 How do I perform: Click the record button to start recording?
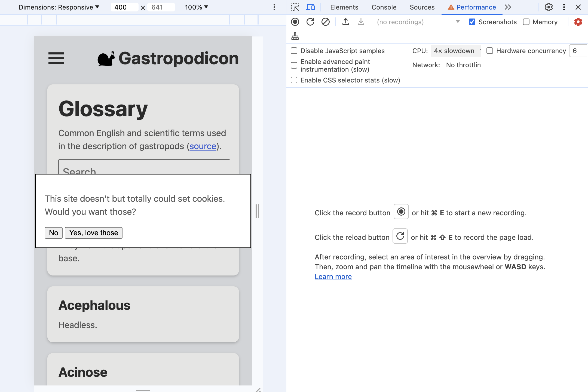tap(296, 22)
